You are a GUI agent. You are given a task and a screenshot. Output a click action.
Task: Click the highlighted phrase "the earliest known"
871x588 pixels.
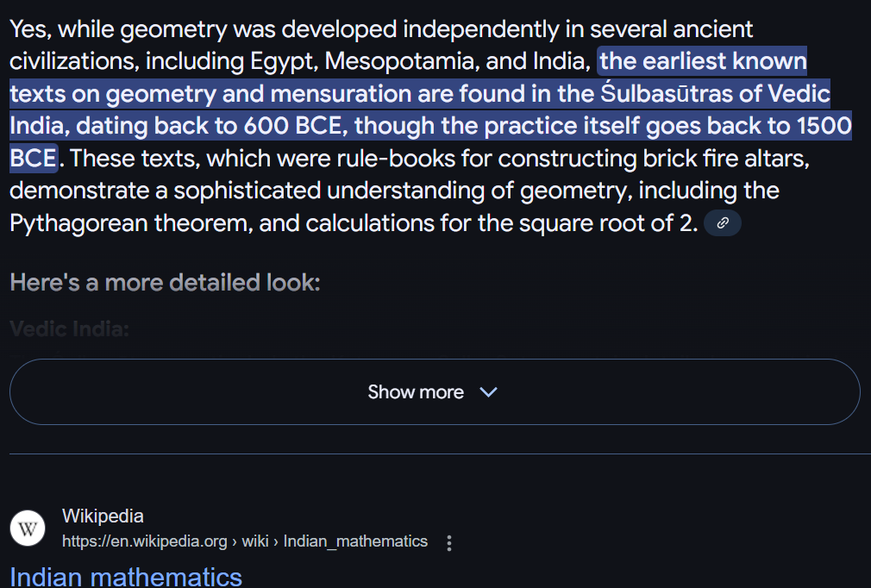(x=703, y=61)
